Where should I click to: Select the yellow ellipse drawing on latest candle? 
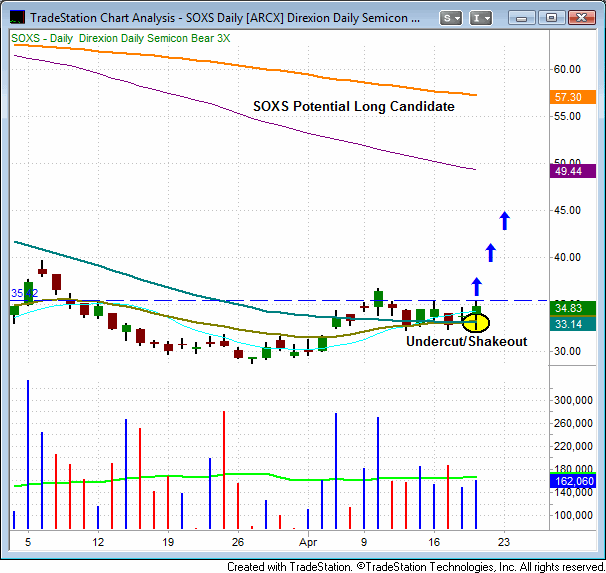pos(476,323)
